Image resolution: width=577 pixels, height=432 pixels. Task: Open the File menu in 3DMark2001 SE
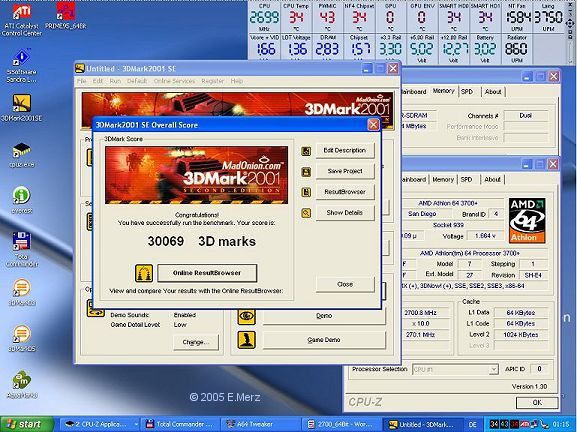[x=81, y=81]
